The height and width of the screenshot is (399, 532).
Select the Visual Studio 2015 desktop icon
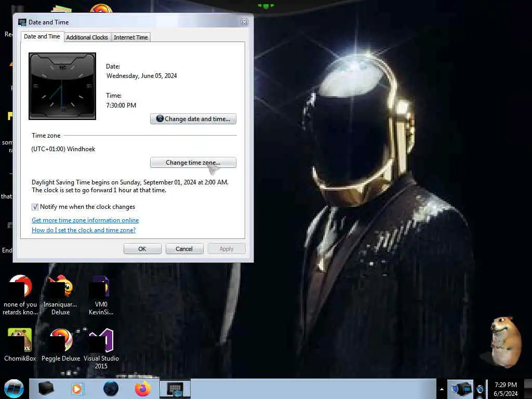101,349
